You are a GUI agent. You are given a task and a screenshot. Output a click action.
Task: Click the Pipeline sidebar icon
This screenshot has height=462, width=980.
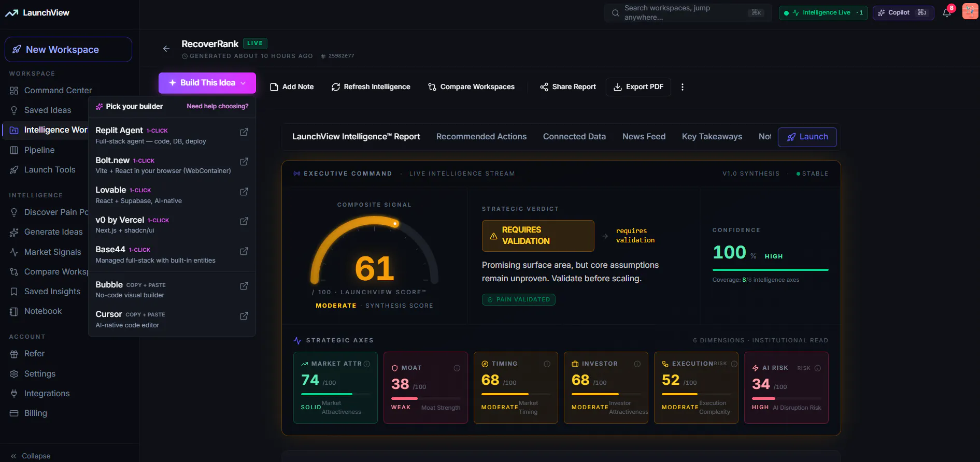14,150
